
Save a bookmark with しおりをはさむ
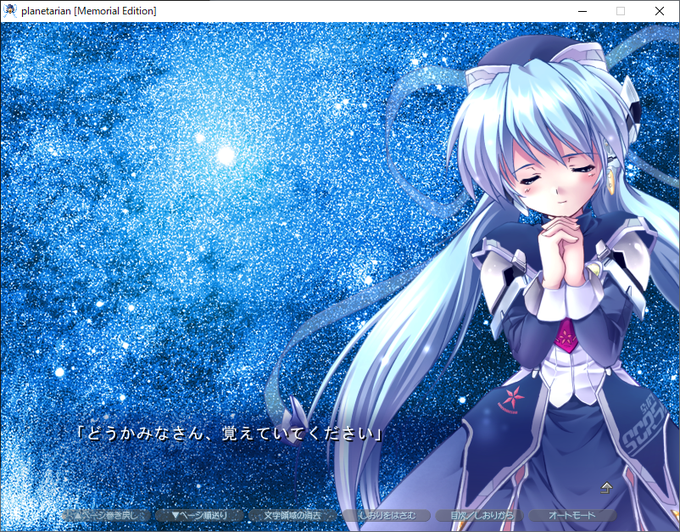[x=386, y=516]
